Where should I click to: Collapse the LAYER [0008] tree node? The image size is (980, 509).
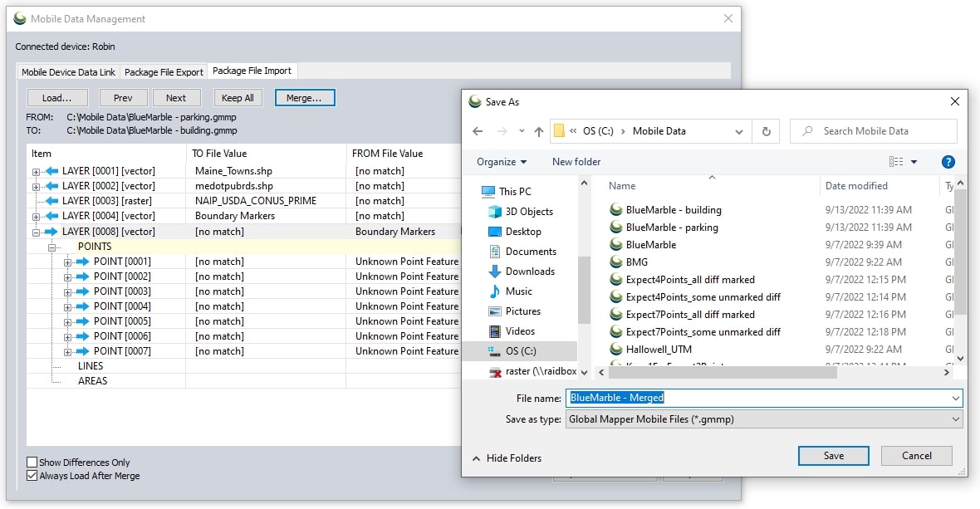point(37,232)
